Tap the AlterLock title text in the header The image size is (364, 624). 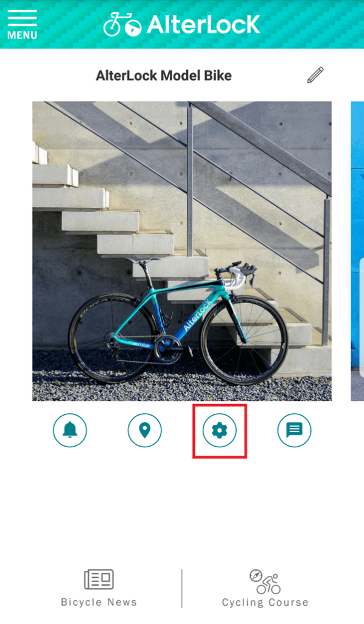[x=203, y=24]
